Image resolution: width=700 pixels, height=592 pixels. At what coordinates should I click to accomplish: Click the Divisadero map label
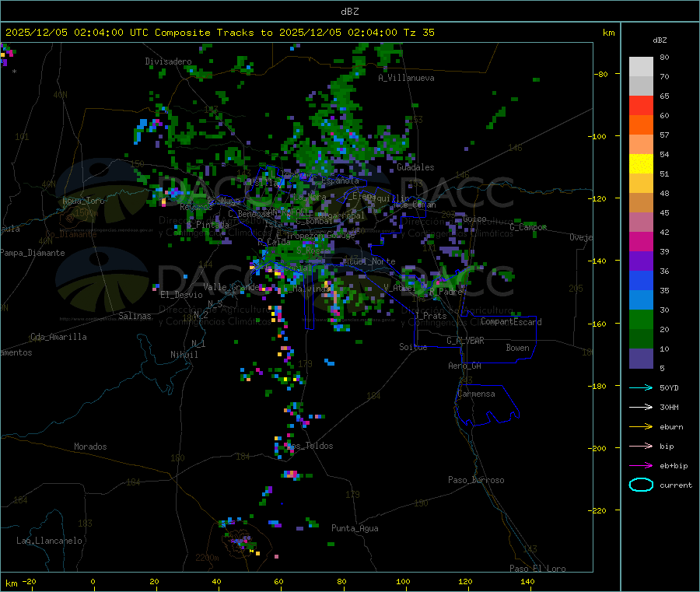click(168, 61)
